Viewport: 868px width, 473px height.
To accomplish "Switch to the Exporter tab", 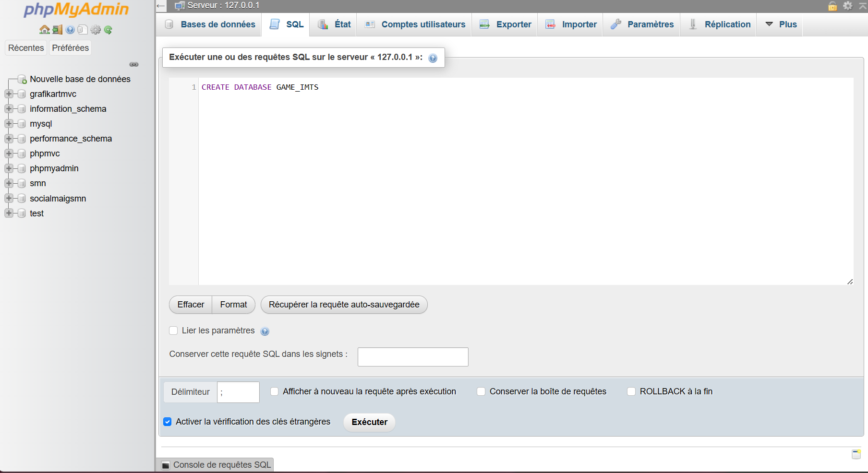I will point(506,24).
